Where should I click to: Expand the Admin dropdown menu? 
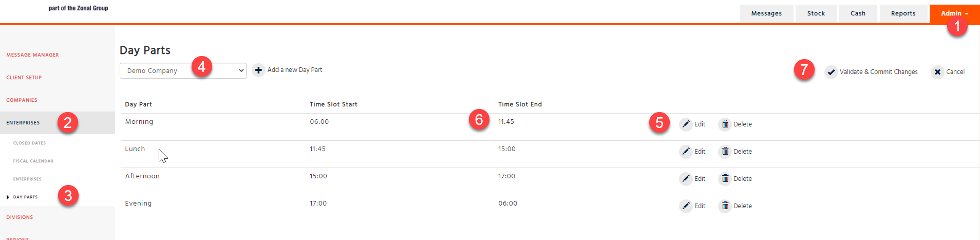954,14
